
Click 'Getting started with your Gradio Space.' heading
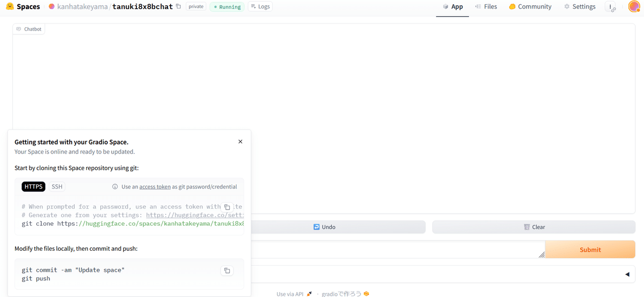71,142
